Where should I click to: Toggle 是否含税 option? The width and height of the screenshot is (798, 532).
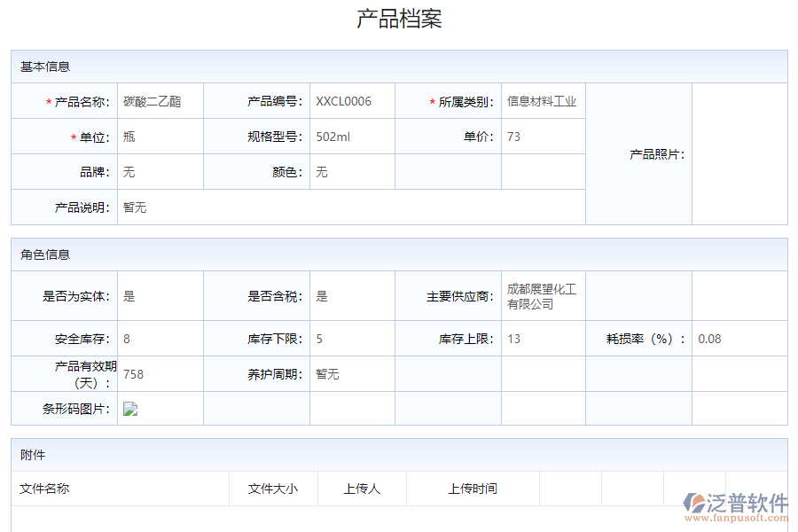point(321,296)
